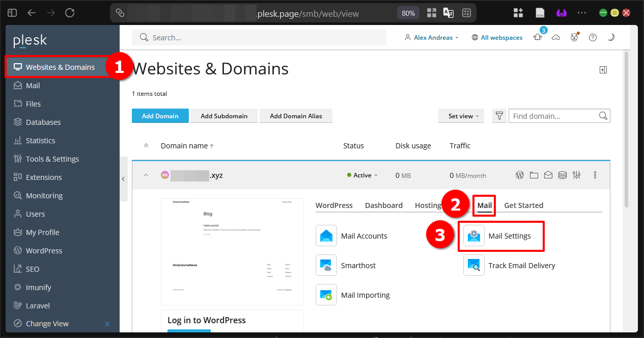
Task: Click the browser translate icon
Action: [449, 13]
